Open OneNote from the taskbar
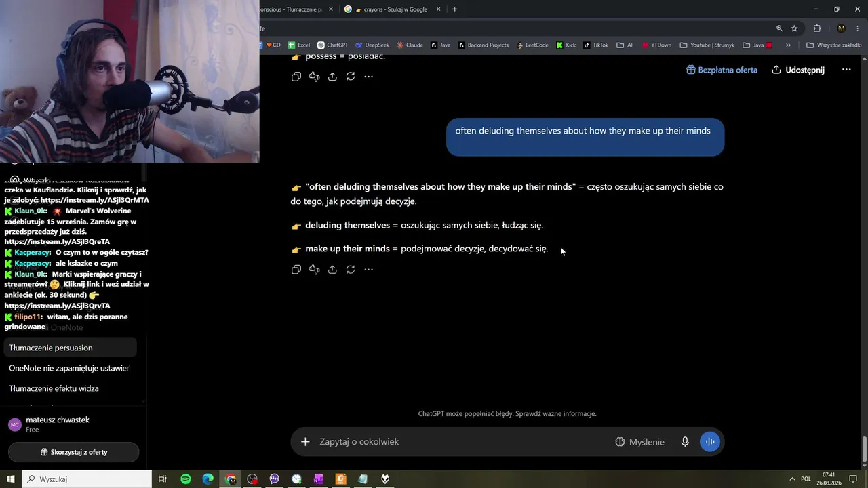Screen dimensions: 868x488 [318, 479]
